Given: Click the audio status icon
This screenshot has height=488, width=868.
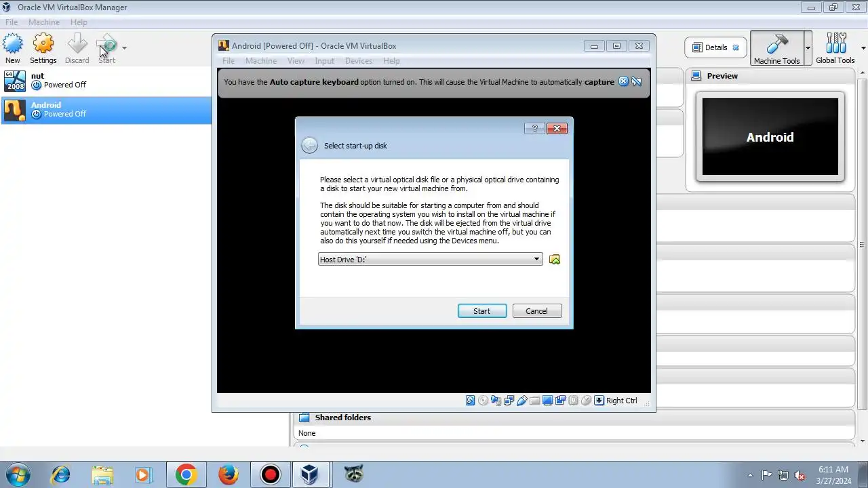Looking at the screenshot, I should click(496, 401).
